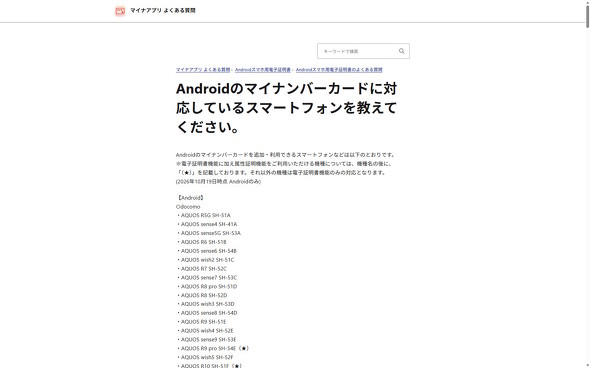Click the マイナアプリ logo icon in header
Viewport: 590px width, 368px height.
pyautogui.click(x=120, y=11)
